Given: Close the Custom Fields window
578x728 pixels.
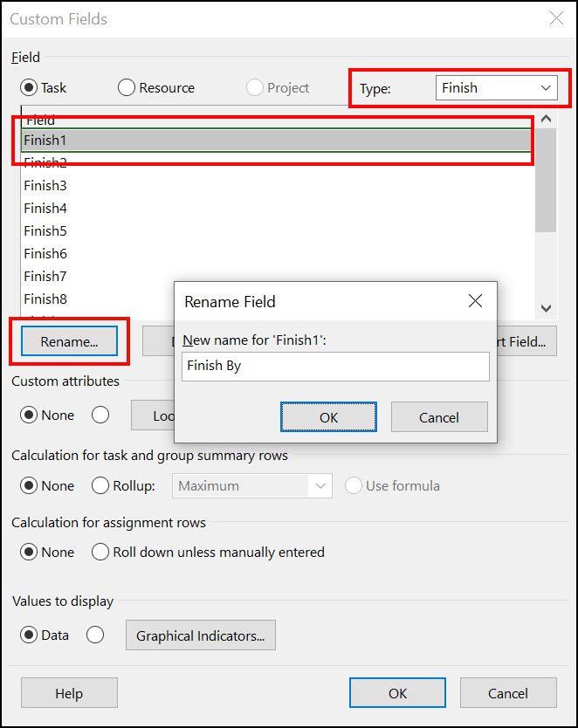Looking at the screenshot, I should point(556,18).
